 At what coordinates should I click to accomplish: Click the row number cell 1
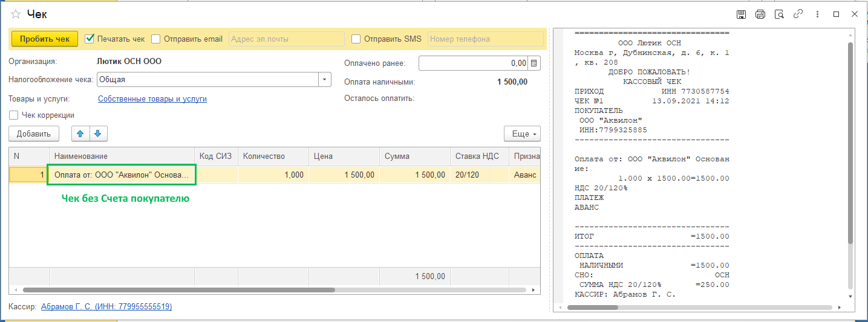pos(29,175)
